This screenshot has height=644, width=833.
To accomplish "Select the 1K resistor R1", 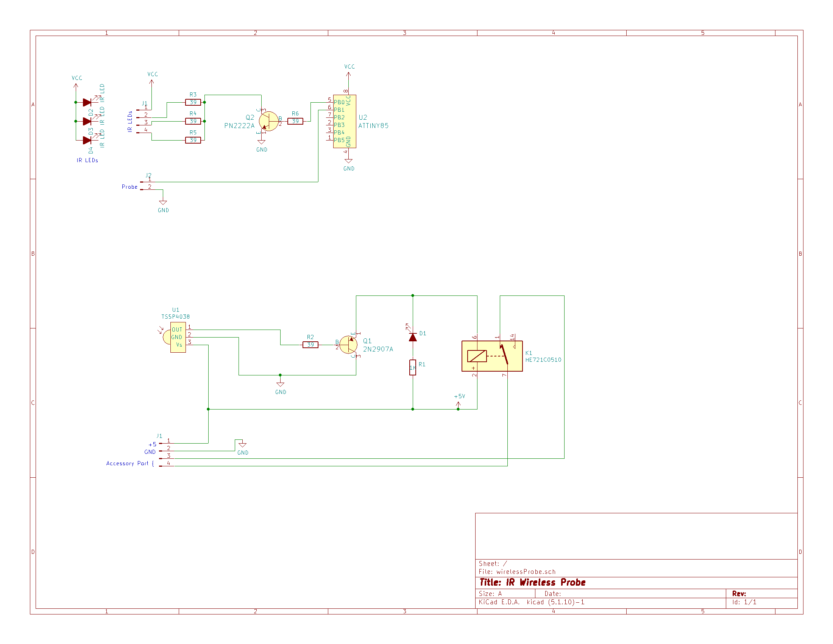I will [x=413, y=366].
